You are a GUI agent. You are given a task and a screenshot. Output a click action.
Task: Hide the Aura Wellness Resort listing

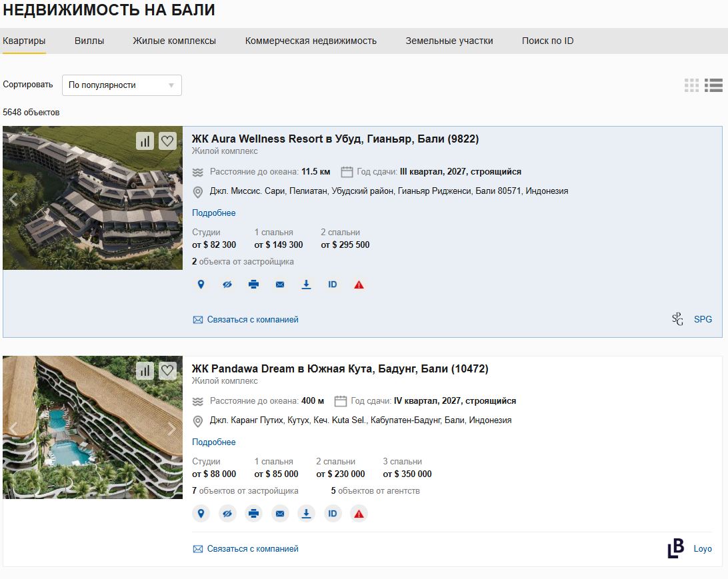(227, 285)
